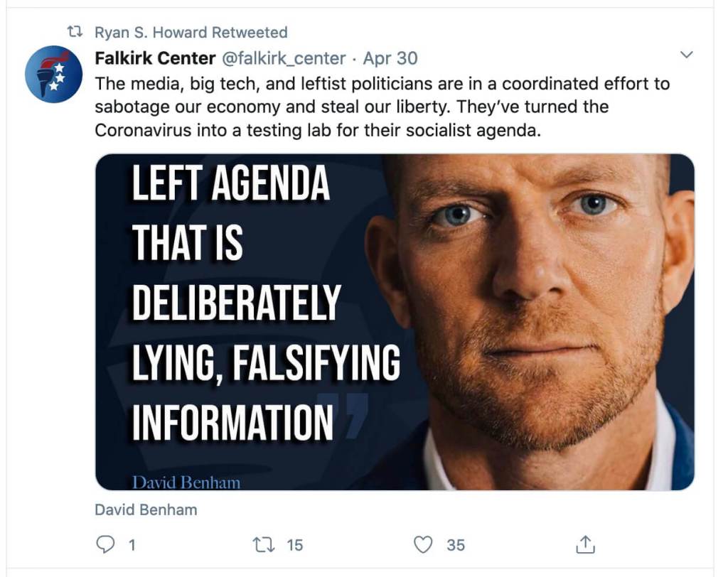Open the Apr 30 timestamp link
This screenshot has height=577, width=728.
(x=390, y=58)
